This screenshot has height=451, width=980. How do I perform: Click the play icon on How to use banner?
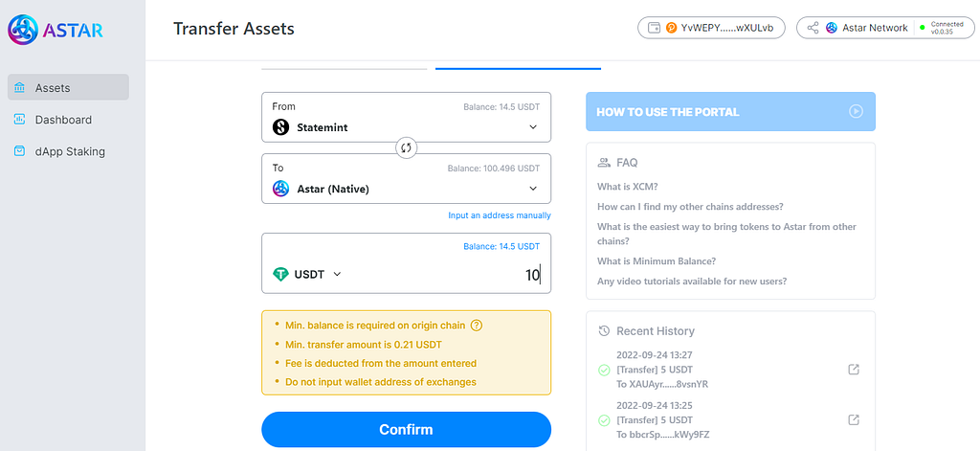click(x=856, y=112)
